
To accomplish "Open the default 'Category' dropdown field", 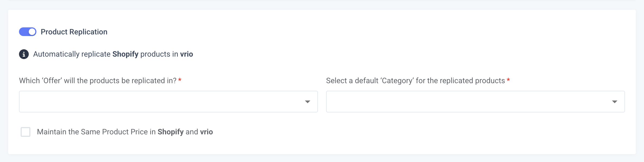I will 475,102.
